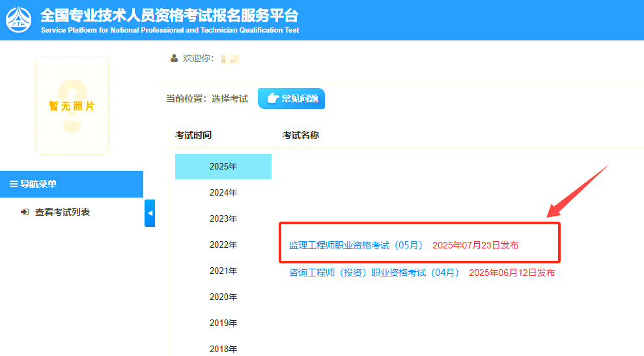Click the hamburger icon in 导航菜单 header
Viewport: 644px width, 356px height.
point(14,185)
